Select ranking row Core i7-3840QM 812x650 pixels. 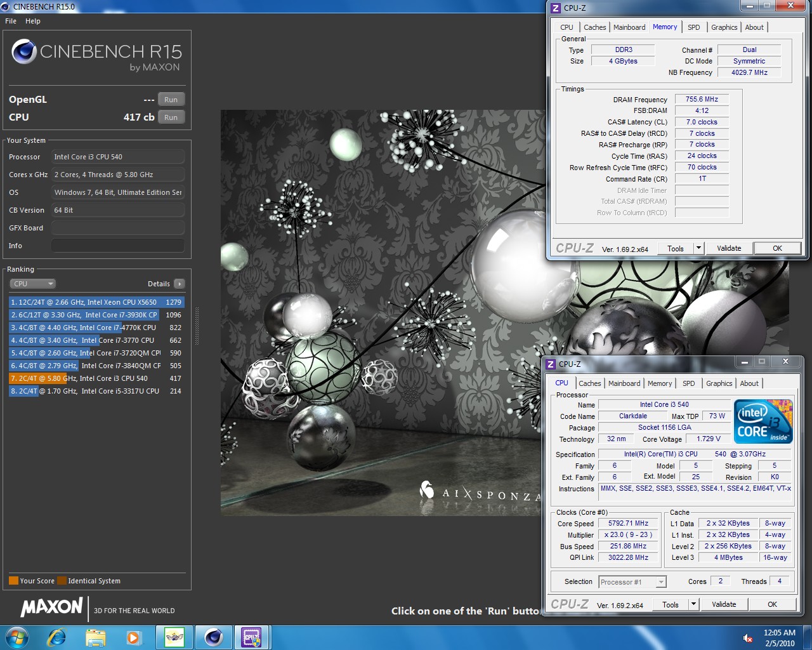pyautogui.click(x=96, y=366)
